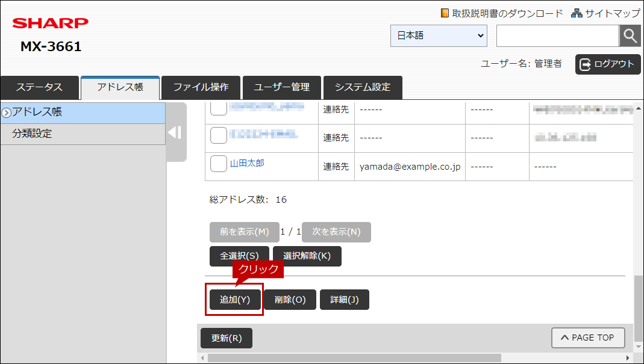This screenshot has height=364, width=644.
Task: Click the 詳細(J) button
Action: (345, 300)
